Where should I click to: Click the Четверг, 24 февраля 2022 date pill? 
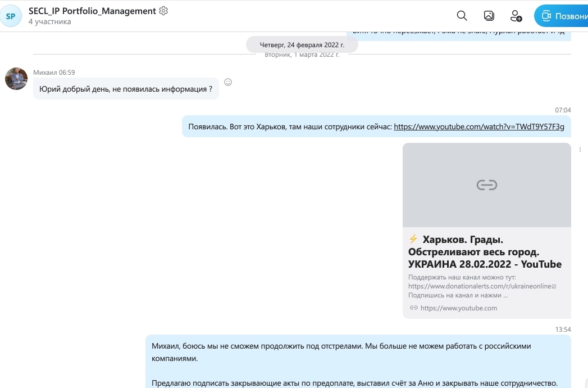click(302, 44)
